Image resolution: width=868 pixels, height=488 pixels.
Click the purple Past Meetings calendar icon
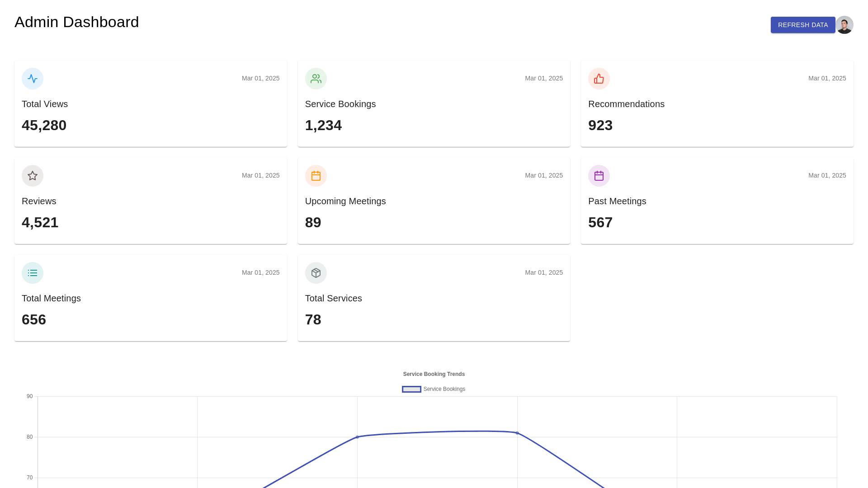(599, 176)
